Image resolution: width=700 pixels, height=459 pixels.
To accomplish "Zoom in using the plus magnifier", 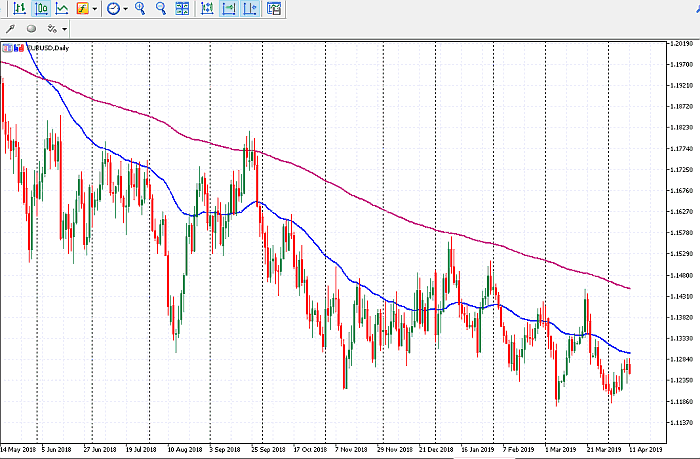I will 140,9.
